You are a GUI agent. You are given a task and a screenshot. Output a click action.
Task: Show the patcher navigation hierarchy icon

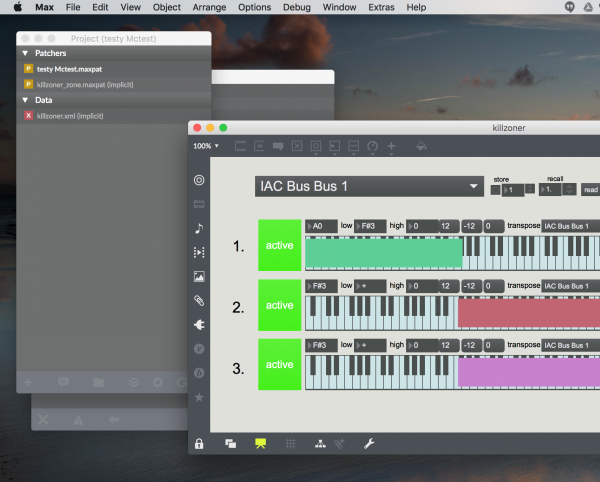(x=320, y=444)
